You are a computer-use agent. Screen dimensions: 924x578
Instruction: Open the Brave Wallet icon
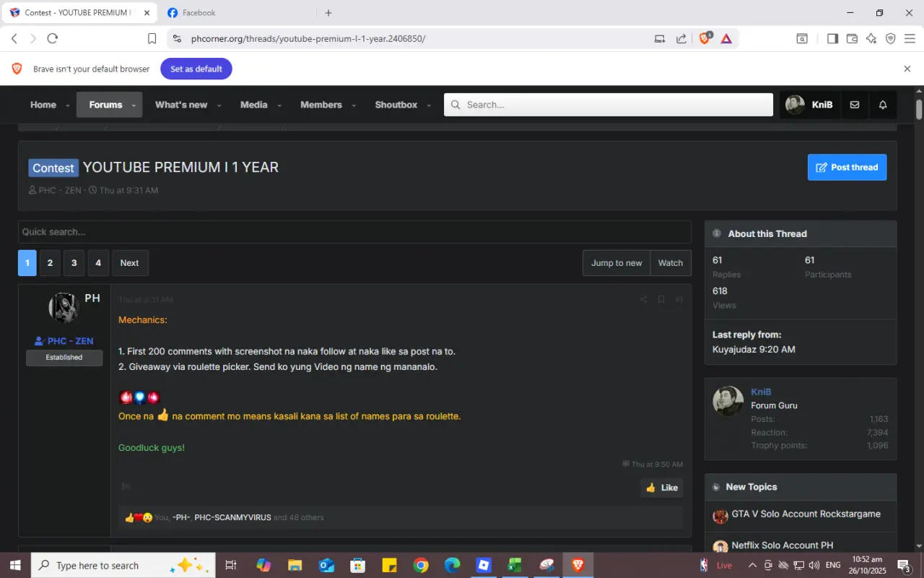pos(852,39)
